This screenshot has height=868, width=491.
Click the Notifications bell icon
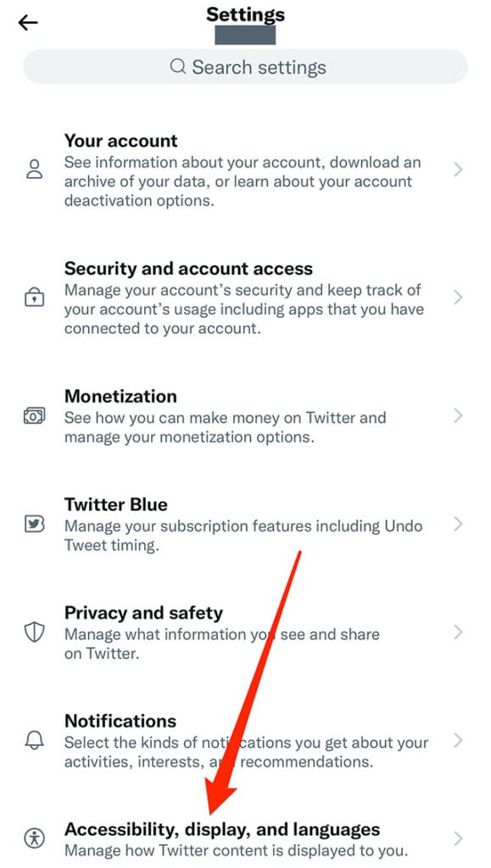click(x=34, y=740)
